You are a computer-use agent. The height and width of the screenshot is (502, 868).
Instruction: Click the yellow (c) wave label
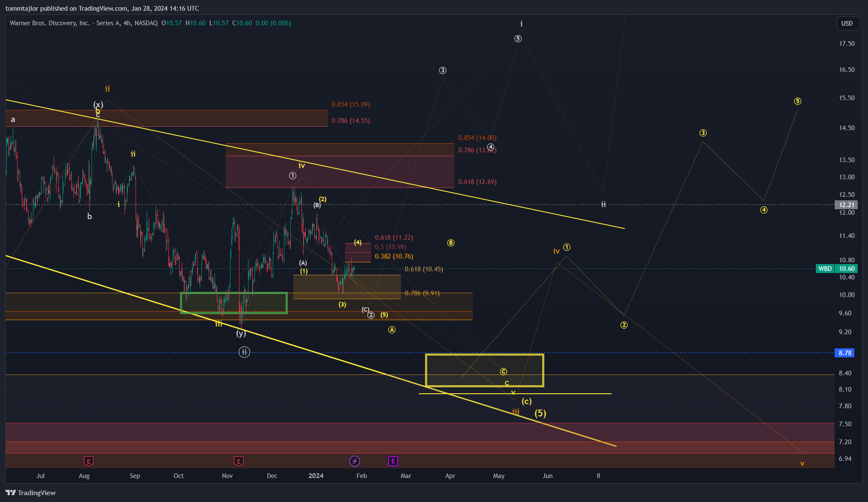tap(526, 401)
